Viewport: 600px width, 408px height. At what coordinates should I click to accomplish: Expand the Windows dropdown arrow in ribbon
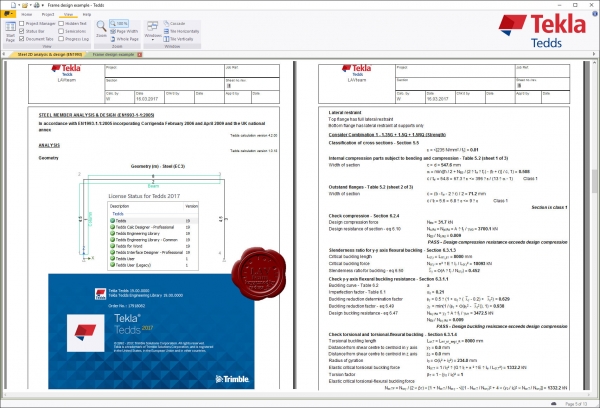(x=153, y=40)
